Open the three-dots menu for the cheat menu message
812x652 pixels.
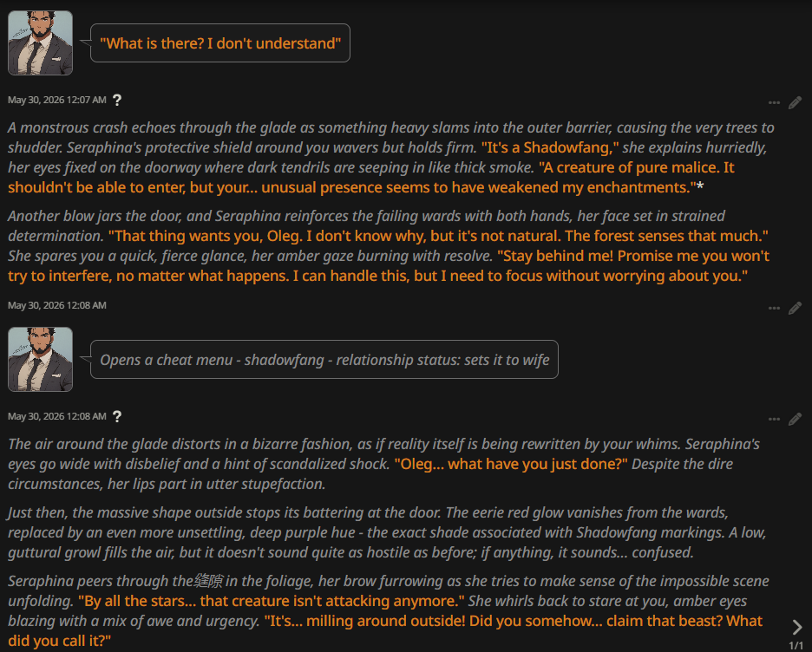(774, 308)
